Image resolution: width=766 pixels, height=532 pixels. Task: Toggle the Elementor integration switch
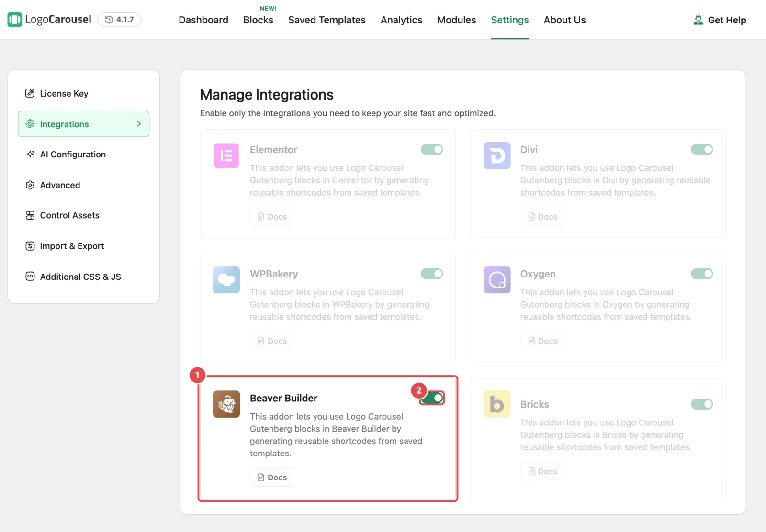[x=432, y=150]
